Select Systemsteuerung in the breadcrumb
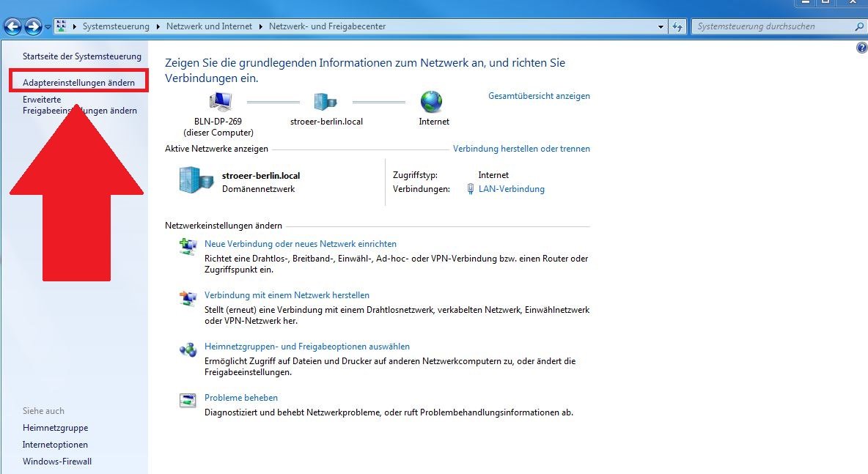This screenshot has width=868, height=474. (x=116, y=26)
